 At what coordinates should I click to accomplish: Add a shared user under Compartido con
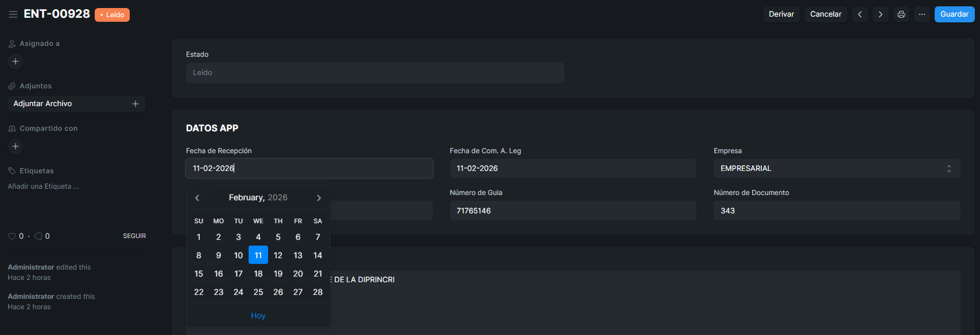tap(16, 146)
